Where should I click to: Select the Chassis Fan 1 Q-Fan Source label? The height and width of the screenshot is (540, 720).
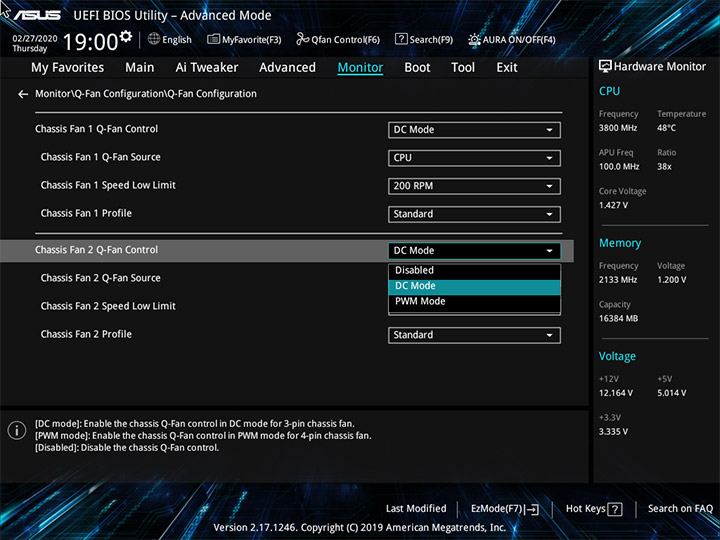click(x=101, y=157)
